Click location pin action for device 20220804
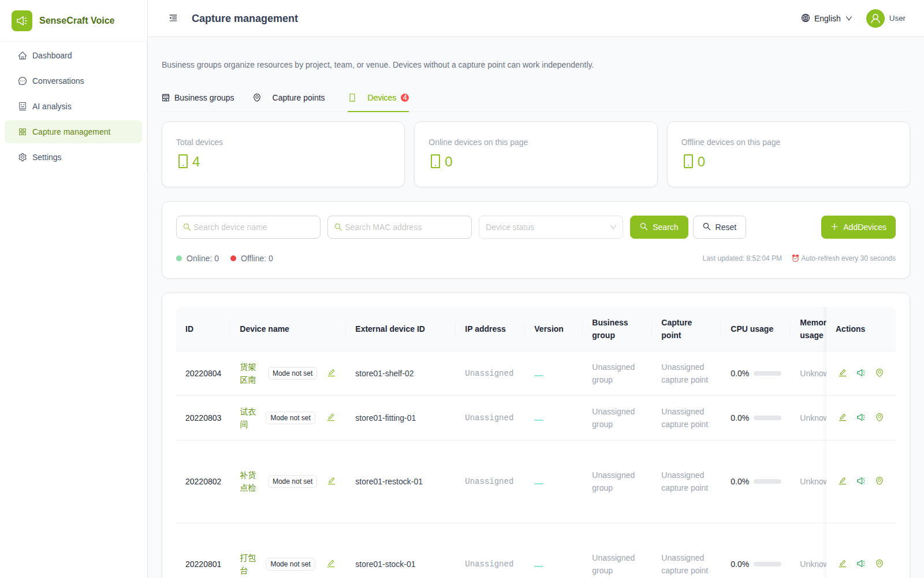 point(880,373)
